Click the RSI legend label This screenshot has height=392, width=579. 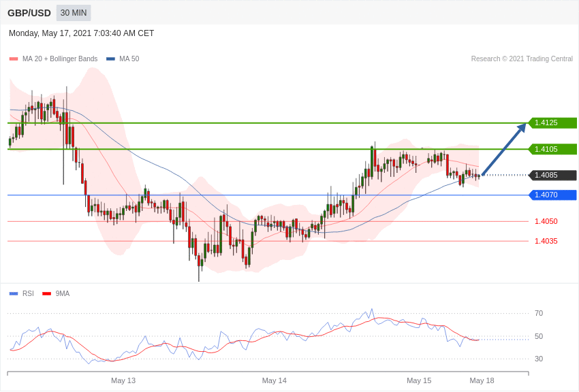(x=28, y=293)
